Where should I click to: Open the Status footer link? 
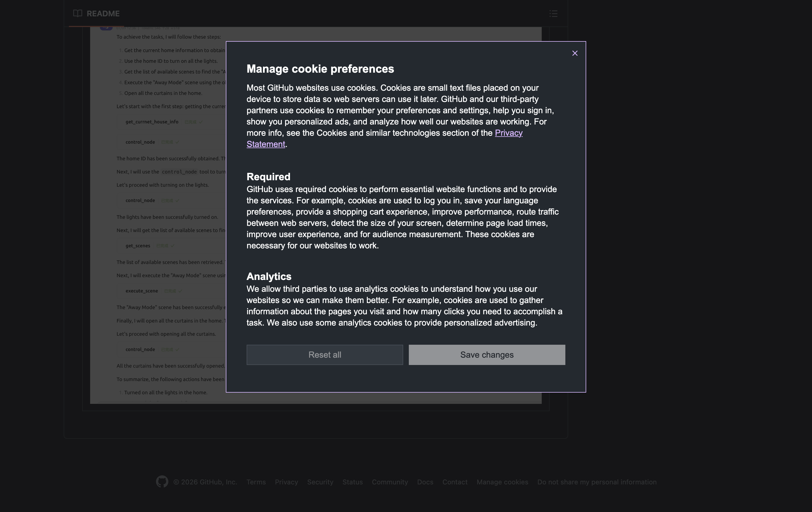353,482
